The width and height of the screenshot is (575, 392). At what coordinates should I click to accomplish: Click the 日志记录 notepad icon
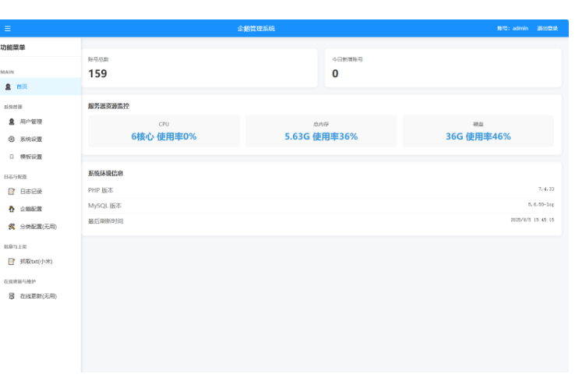pos(12,192)
